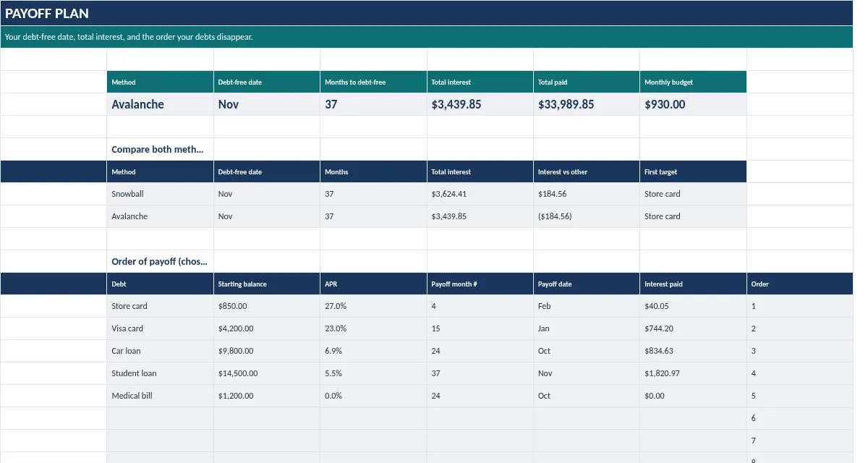The image size is (868, 463).
Task: Select the Medical bill debt cell
Action: 160,396
